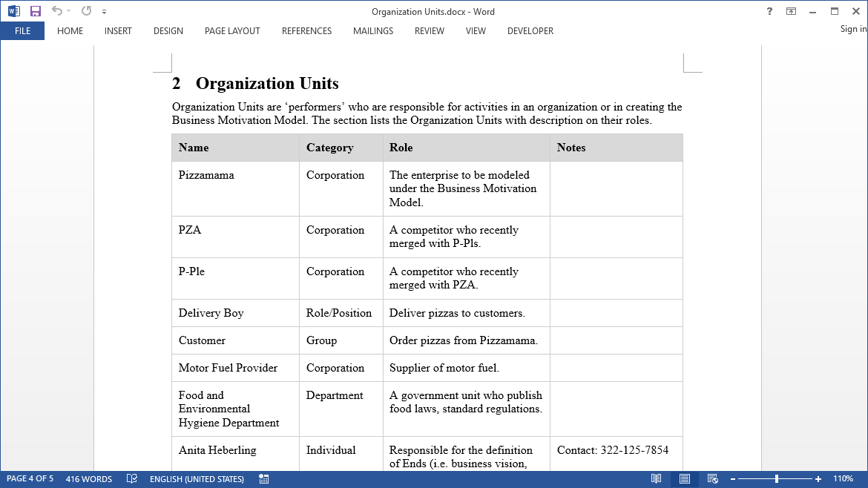The height and width of the screenshot is (488, 868).
Task: Click the macro recording icon in status bar
Action: pos(264,478)
